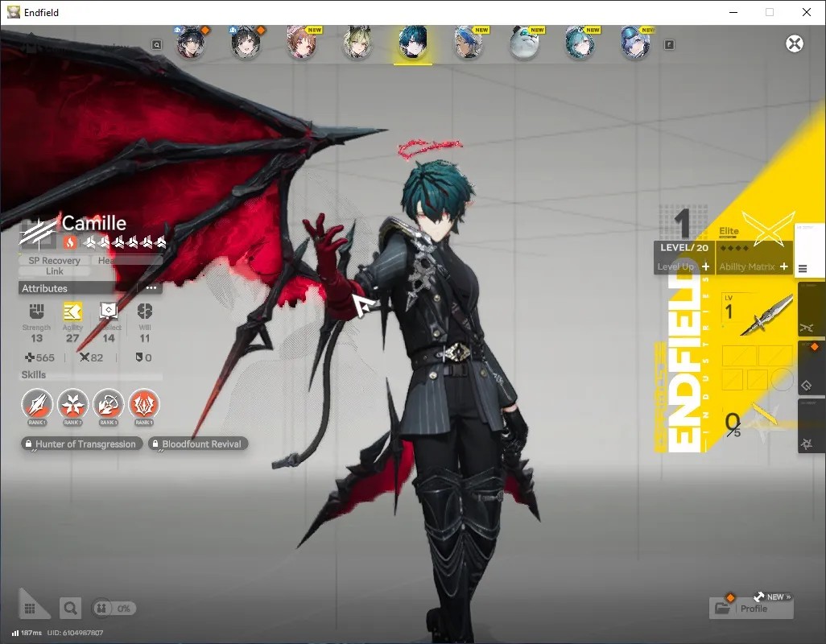Click the Link tag
The width and height of the screenshot is (826, 644).
[54, 271]
